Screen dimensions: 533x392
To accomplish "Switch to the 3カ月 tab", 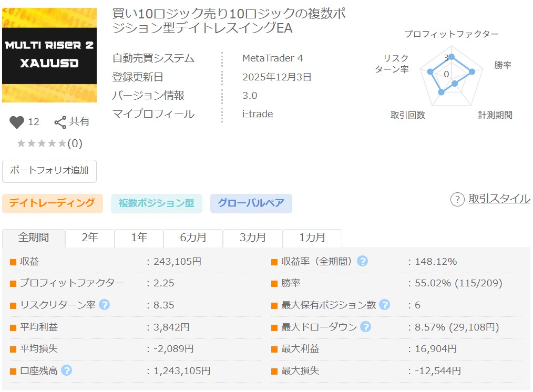I will 253,238.
